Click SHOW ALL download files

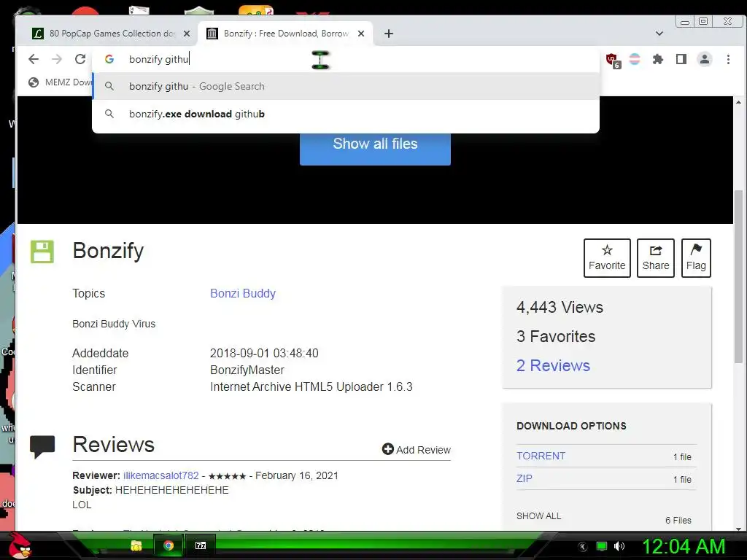[x=539, y=516]
